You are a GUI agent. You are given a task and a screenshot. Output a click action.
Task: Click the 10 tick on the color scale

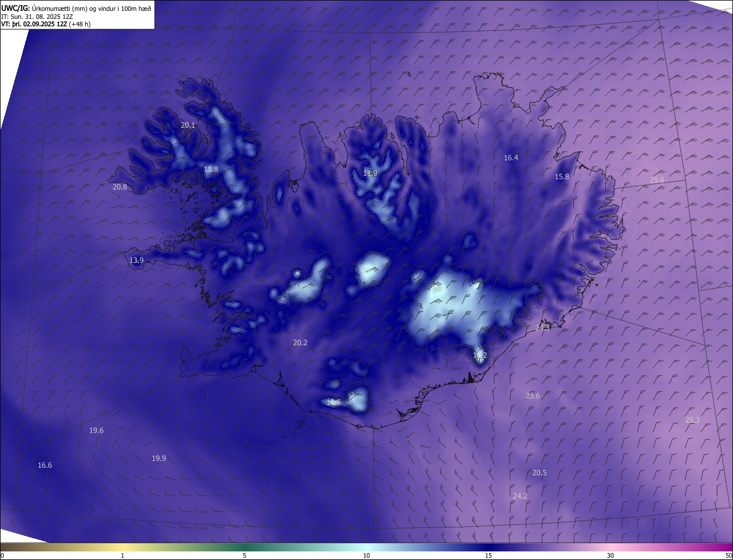click(366, 555)
